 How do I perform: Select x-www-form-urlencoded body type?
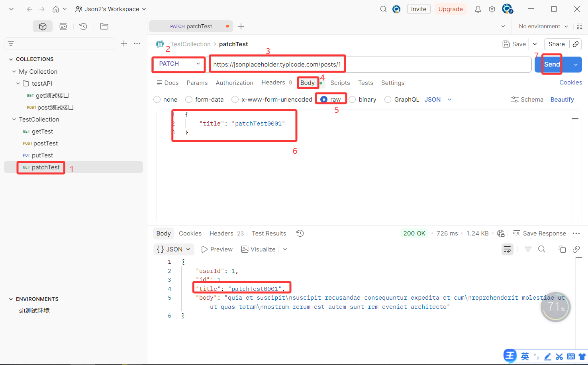235,100
